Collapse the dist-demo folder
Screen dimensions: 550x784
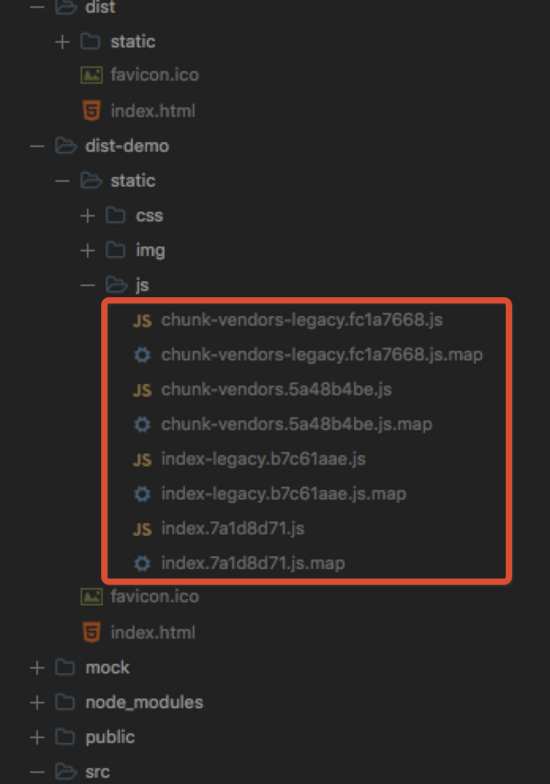[37, 146]
